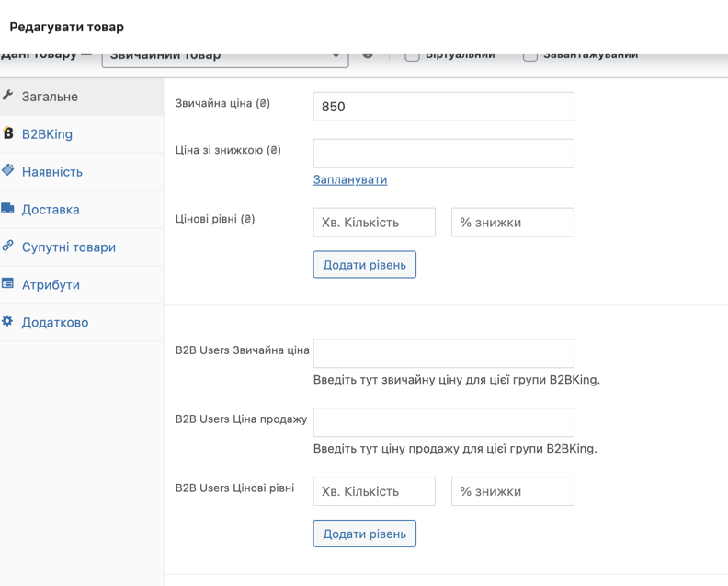The height and width of the screenshot is (586, 728).
Task: Click the truck icon next to Доставка
Action: [x=8, y=209]
